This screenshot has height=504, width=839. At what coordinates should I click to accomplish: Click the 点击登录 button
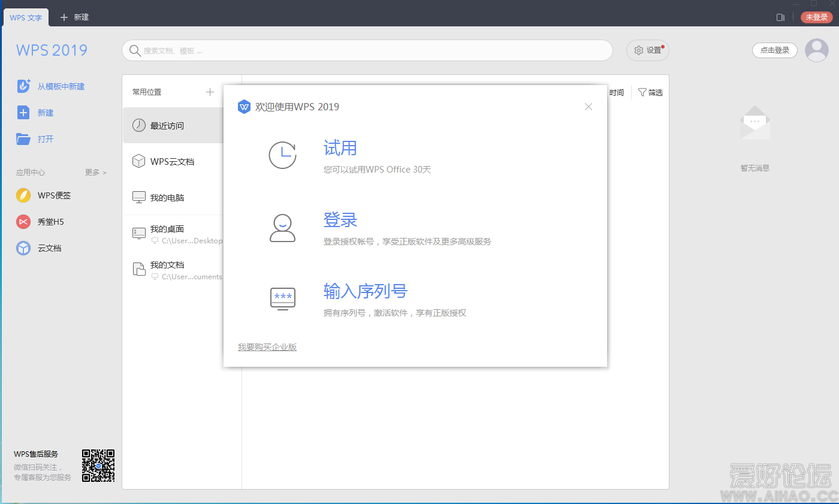[774, 50]
